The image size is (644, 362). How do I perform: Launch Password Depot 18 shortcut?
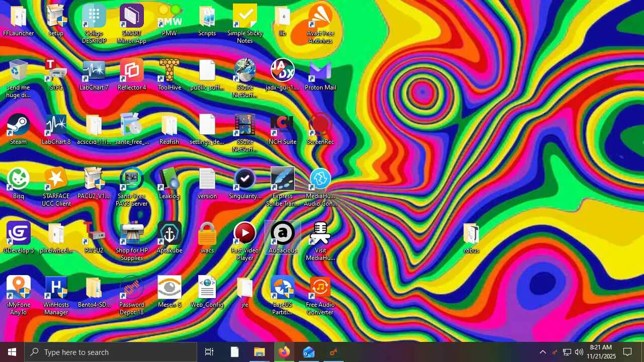132,296
